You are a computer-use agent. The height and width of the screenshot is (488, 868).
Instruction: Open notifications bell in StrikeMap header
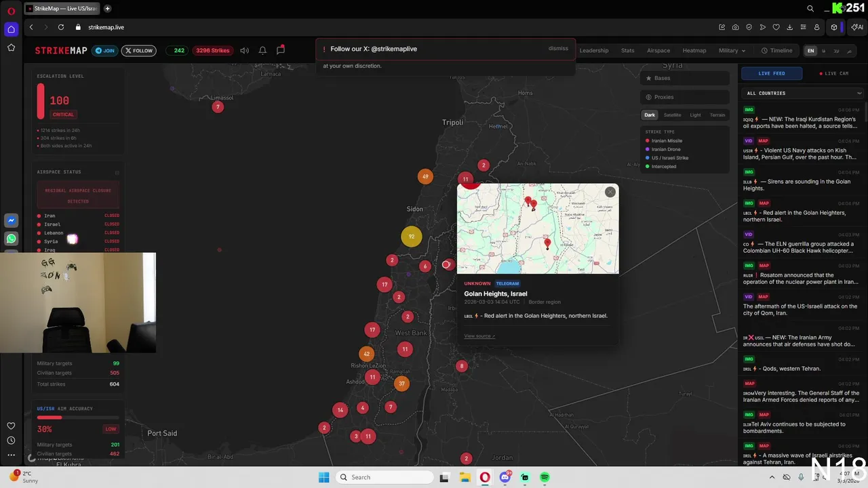(x=262, y=50)
